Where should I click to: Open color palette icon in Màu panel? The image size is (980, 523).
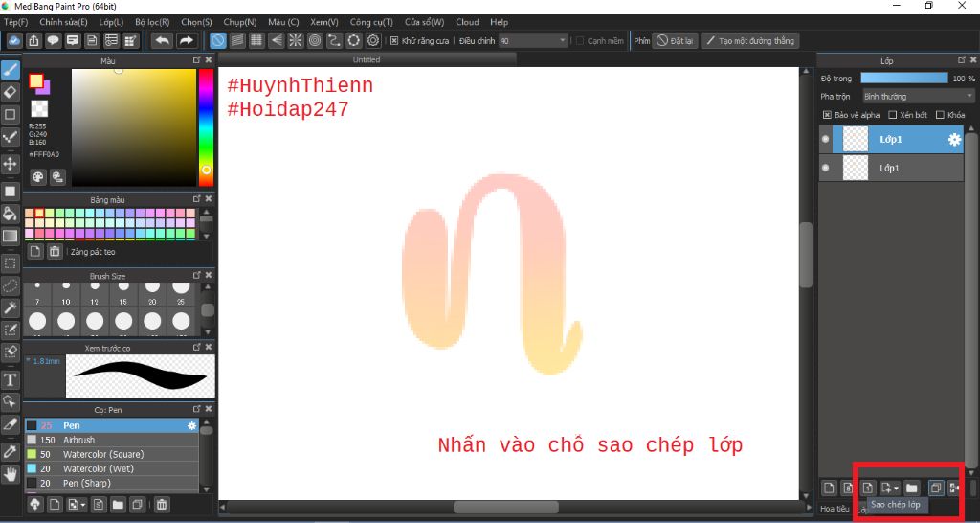click(x=38, y=177)
